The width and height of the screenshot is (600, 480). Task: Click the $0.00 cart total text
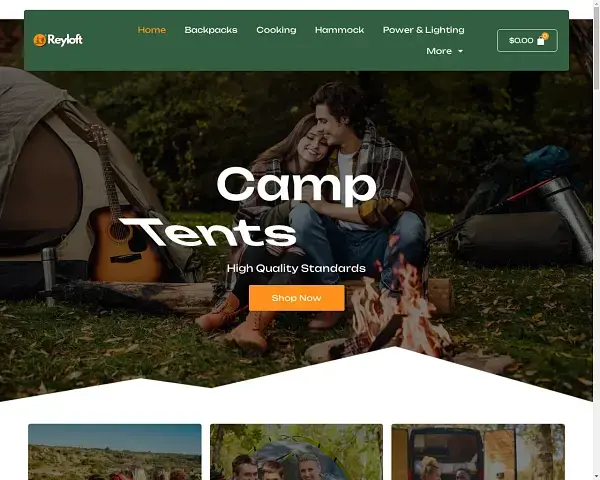[521, 41]
